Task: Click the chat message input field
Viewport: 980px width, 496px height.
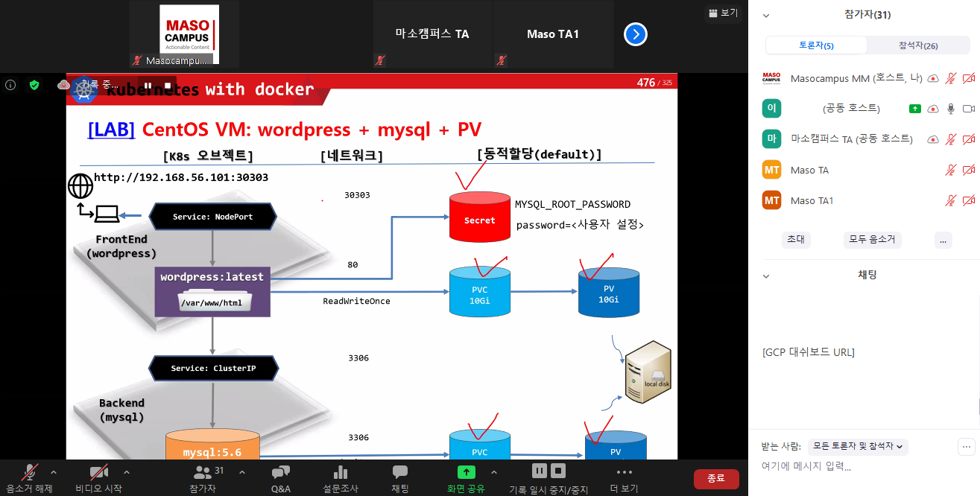Action: click(x=857, y=467)
